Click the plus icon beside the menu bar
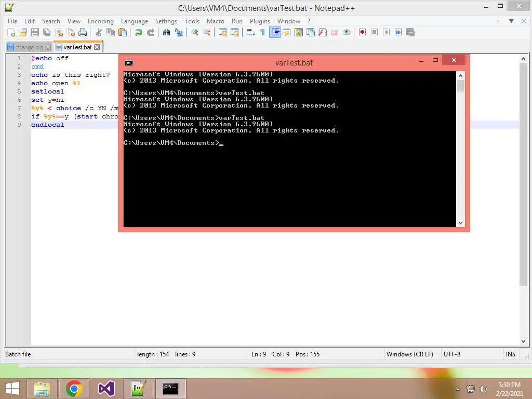The height and width of the screenshot is (399, 532). point(498,21)
